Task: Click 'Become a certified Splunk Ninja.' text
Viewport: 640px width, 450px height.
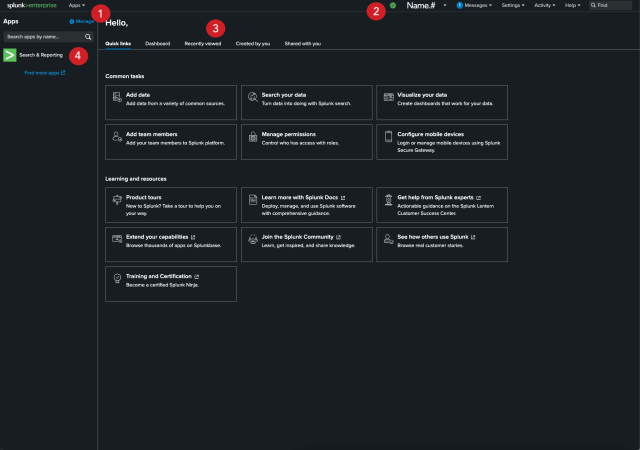Action: point(162,285)
